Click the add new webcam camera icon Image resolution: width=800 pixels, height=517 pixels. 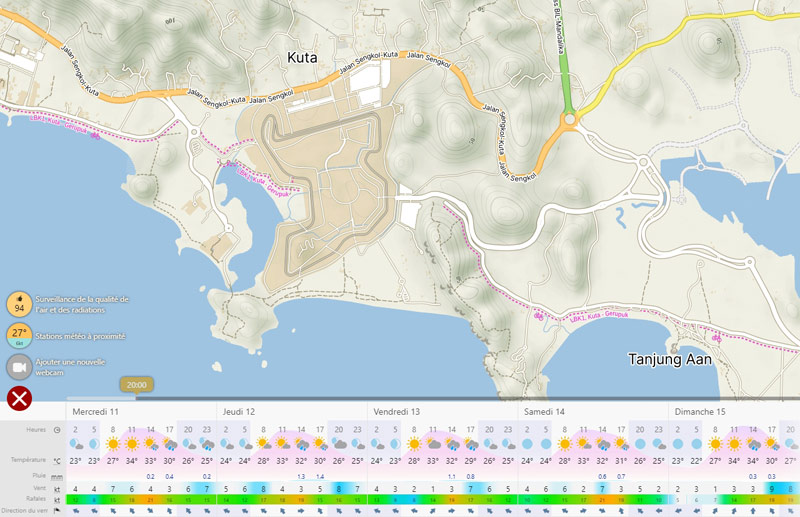pyautogui.click(x=19, y=366)
